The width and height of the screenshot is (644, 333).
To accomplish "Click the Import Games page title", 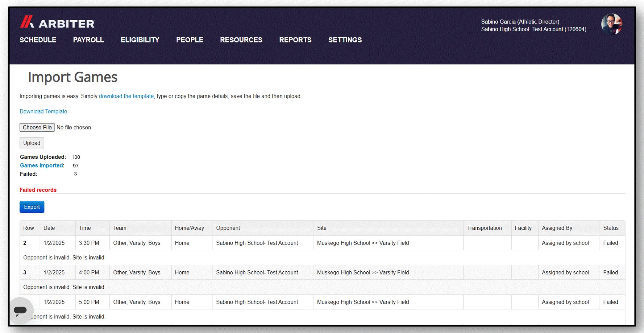I will click(x=73, y=77).
